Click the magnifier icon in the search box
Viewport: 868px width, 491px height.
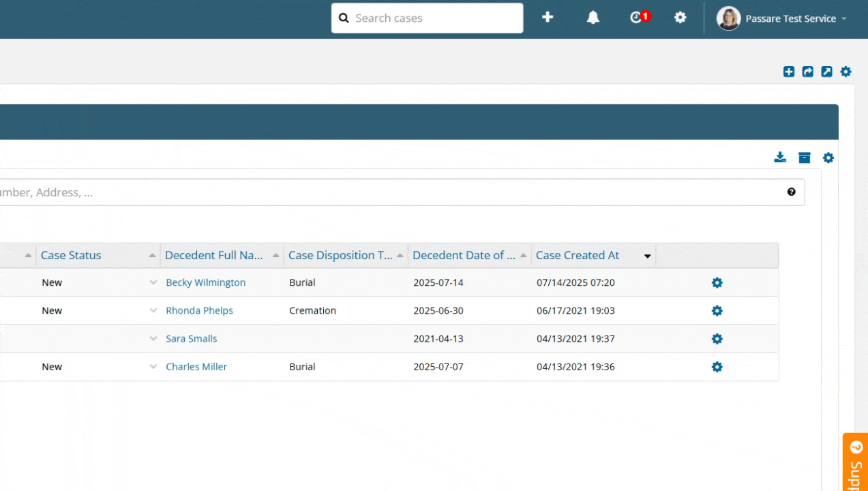344,18
